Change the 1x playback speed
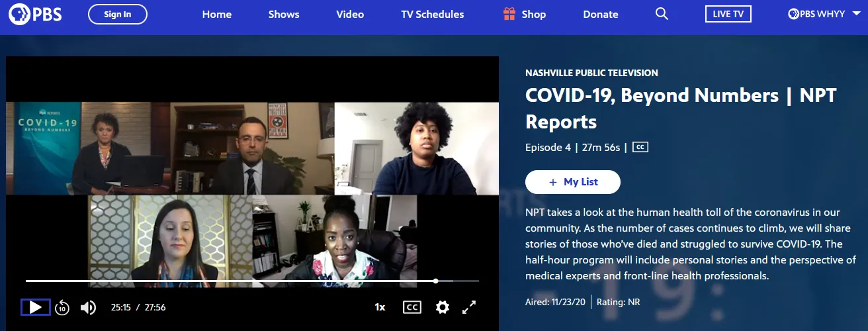The width and height of the screenshot is (868, 331). tap(380, 307)
